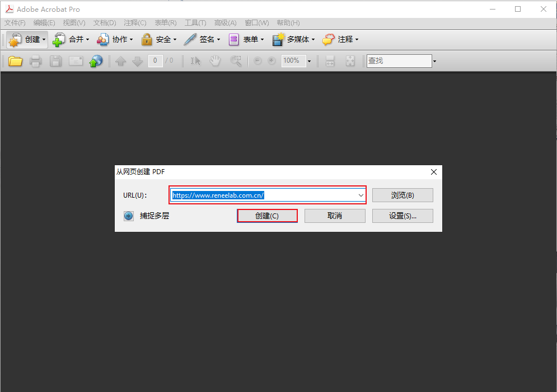
Task: Open the 视图(V) menu
Action: pos(74,23)
